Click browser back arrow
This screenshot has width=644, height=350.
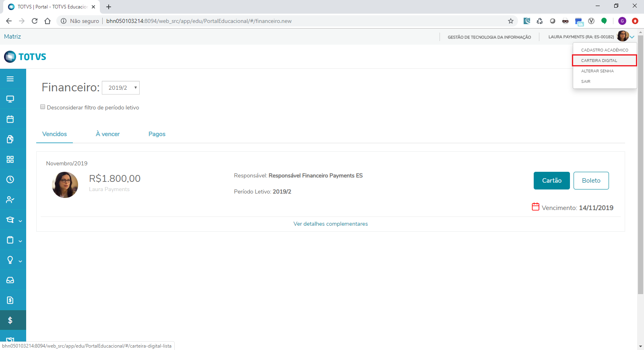(x=9, y=21)
